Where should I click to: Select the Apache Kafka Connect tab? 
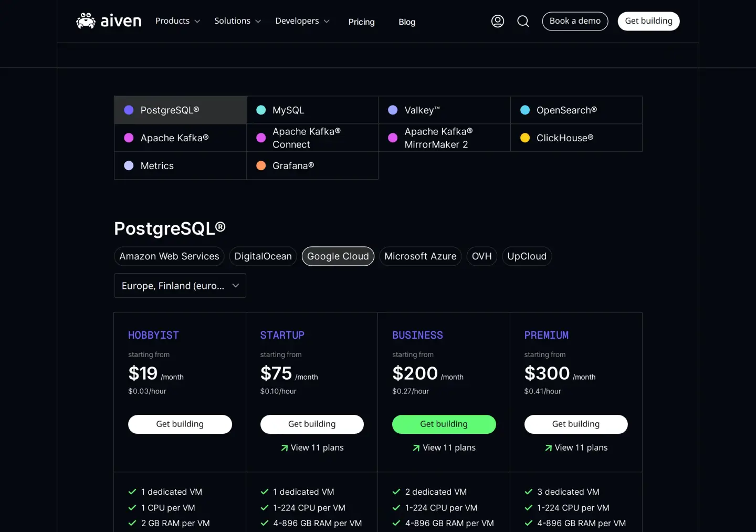[x=312, y=138]
